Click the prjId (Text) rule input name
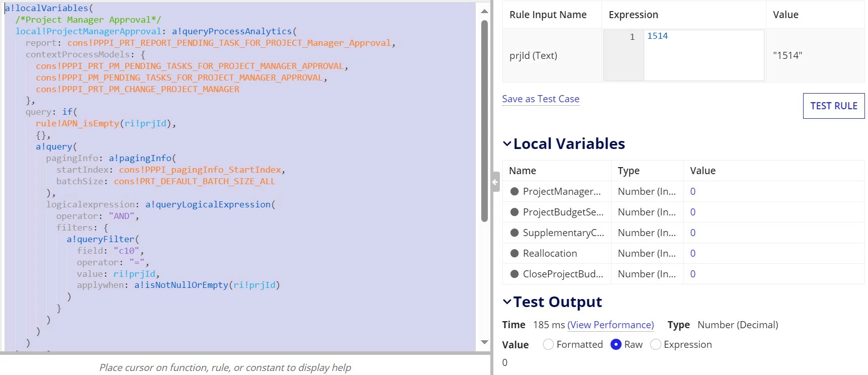The image size is (868, 375). point(533,55)
